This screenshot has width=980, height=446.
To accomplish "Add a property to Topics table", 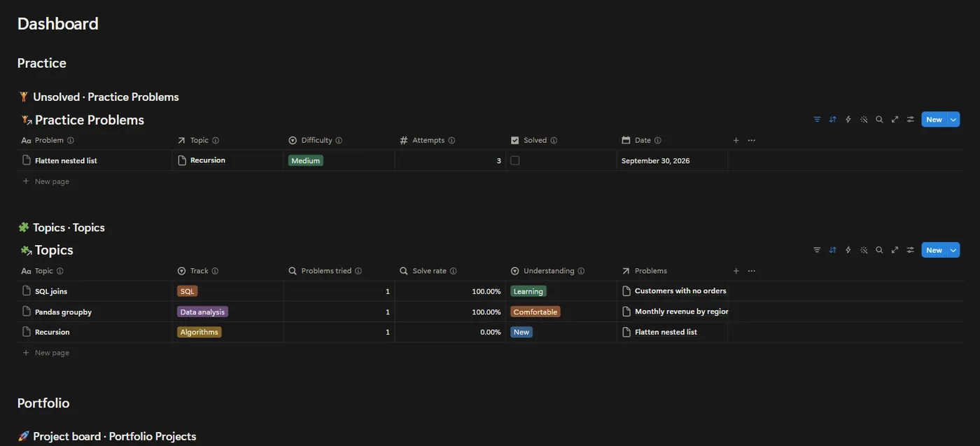I will [x=736, y=271].
